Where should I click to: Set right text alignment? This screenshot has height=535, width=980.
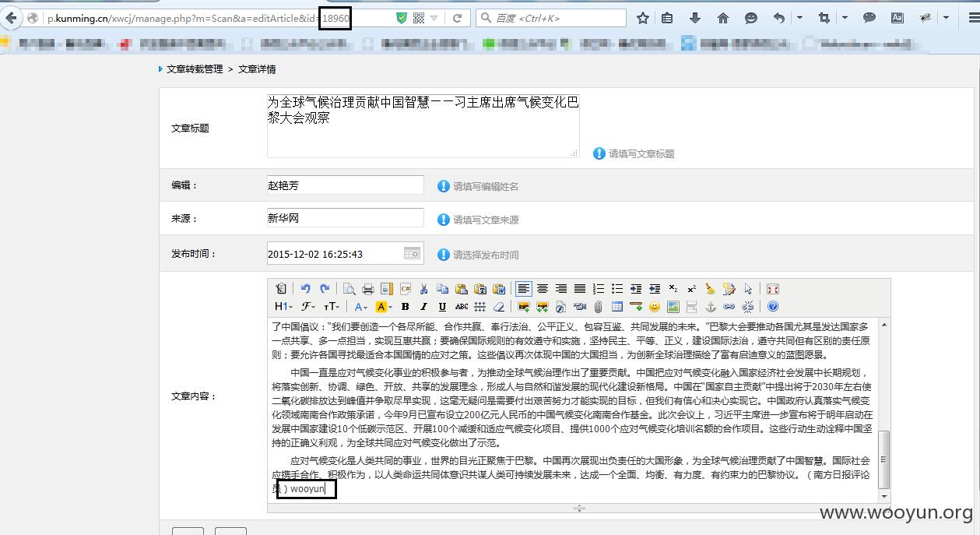(x=561, y=289)
